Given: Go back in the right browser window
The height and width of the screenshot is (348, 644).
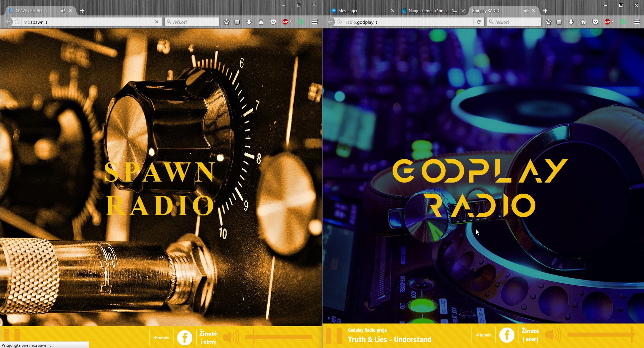Looking at the screenshot, I should coord(330,22).
